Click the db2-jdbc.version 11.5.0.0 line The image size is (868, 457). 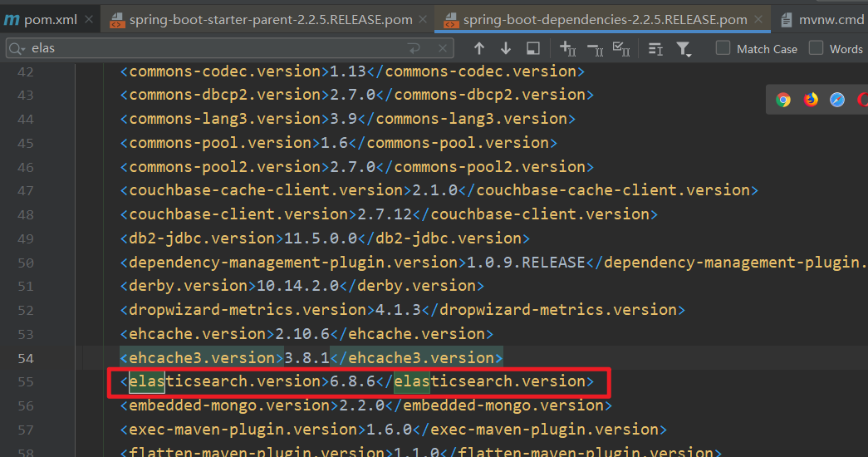pyautogui.click(x=325, y=238)
